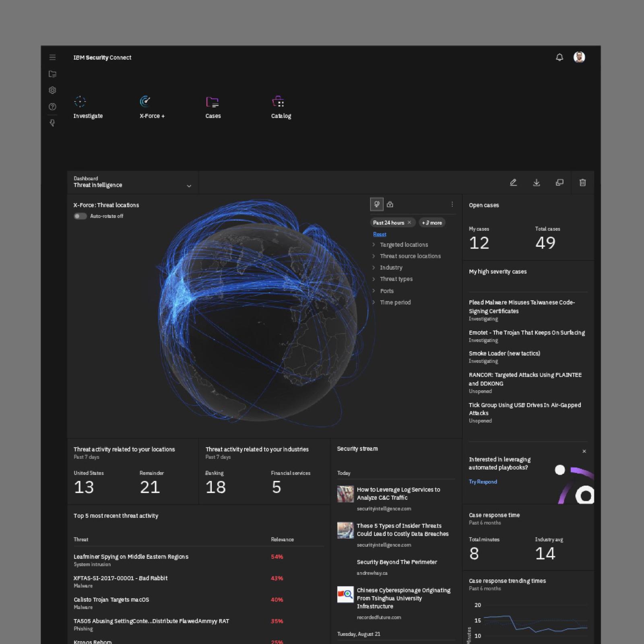644x644 pixels.
Task: Duplicate dashboard with the copy icon
Action: pyautogui.click(x=559, y=182)
